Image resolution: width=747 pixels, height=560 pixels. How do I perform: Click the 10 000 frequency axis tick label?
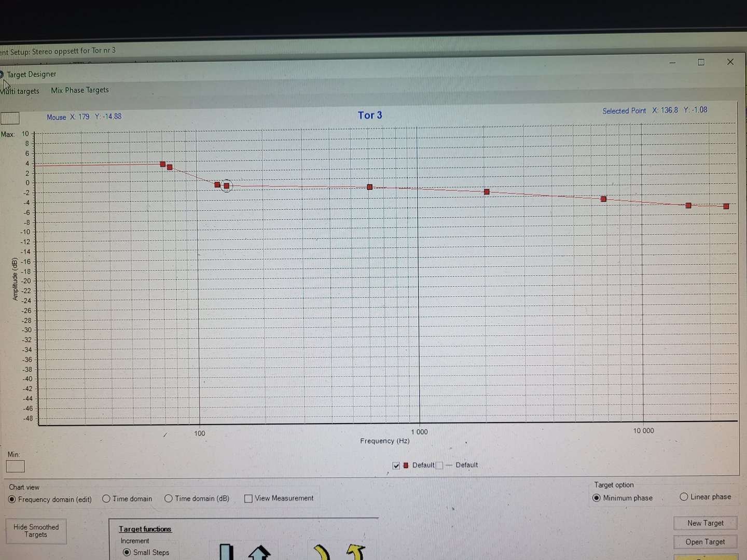643,431
